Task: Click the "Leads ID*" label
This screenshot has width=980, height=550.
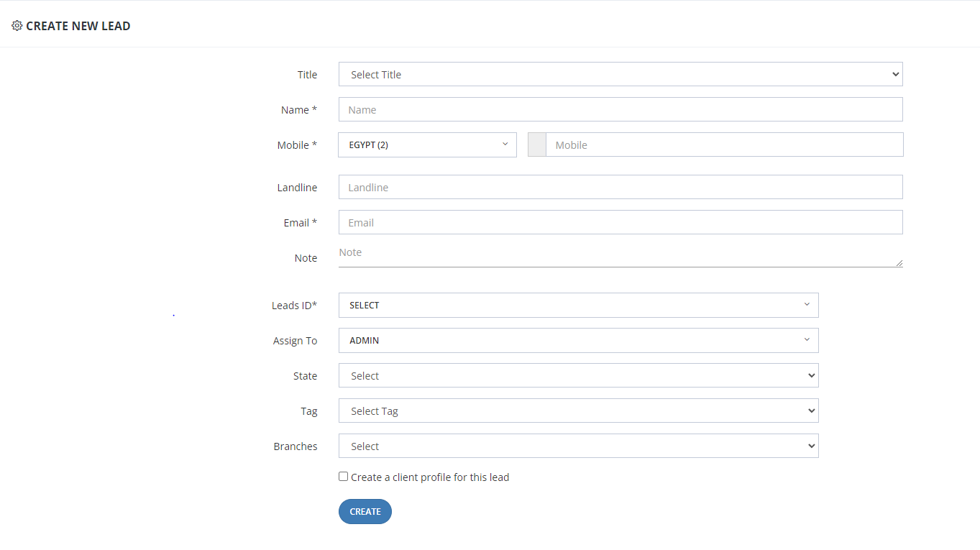Action: [x=294, y=306]
